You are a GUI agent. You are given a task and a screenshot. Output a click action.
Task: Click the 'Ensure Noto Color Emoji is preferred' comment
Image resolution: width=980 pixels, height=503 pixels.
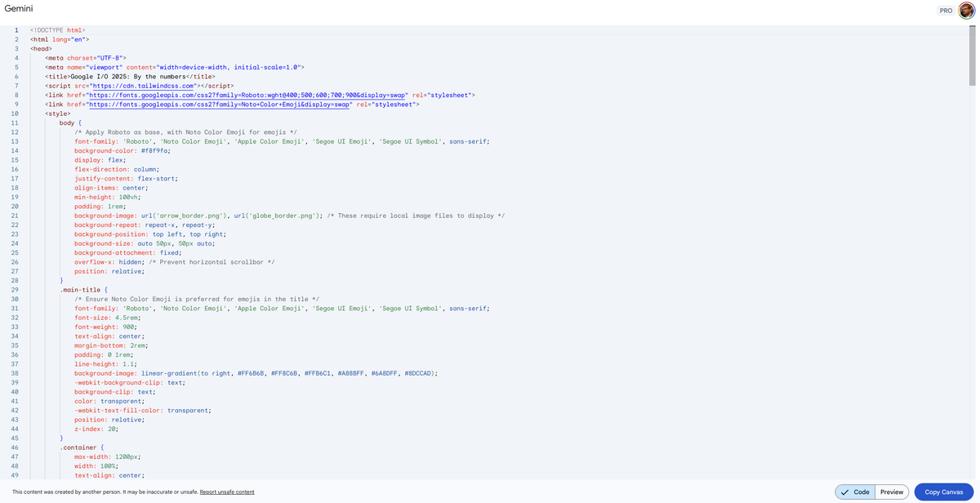coord(197,299)
